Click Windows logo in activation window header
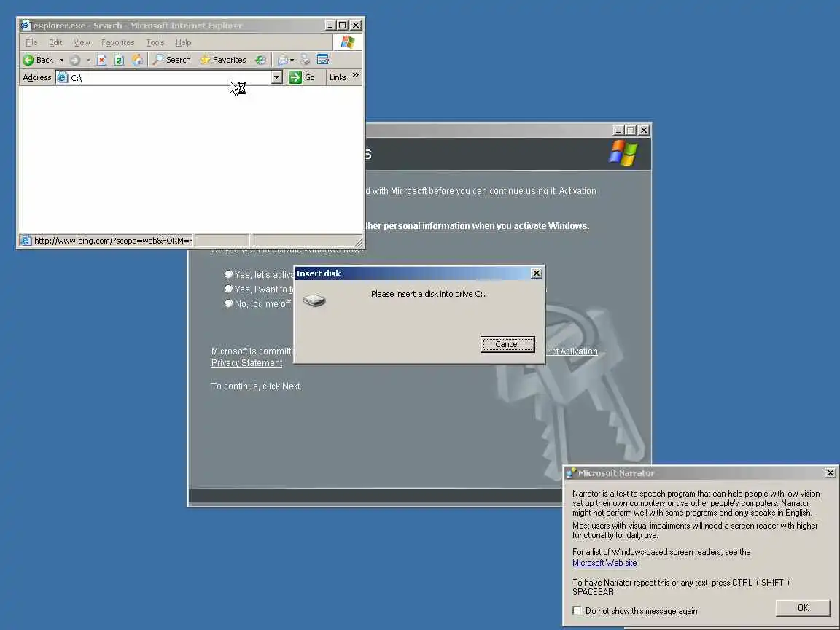 (623, 153)
